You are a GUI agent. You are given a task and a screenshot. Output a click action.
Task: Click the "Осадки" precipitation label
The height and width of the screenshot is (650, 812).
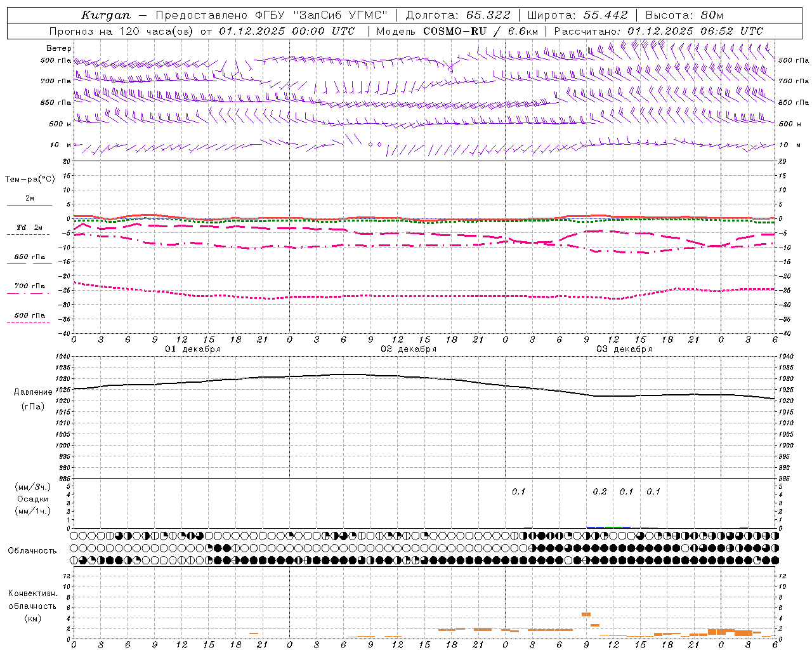[x=33, y=499]
